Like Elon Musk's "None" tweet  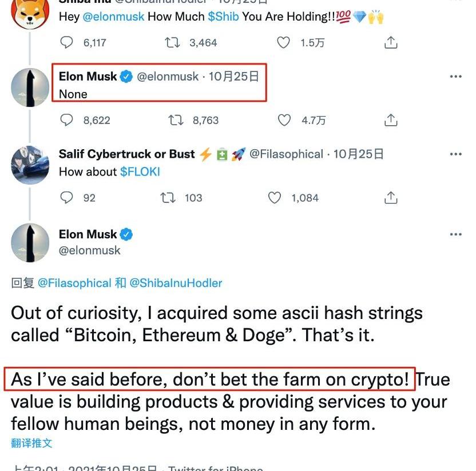284,120
